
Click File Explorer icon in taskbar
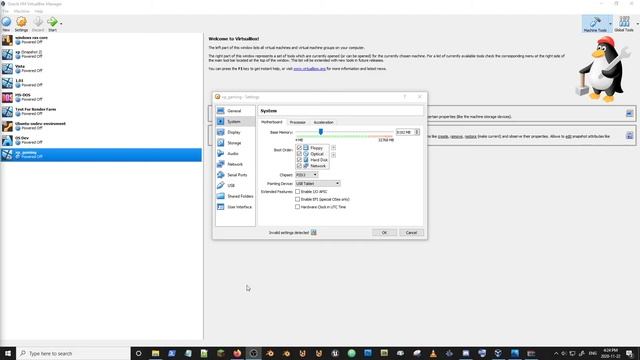(x=156, y=353)
